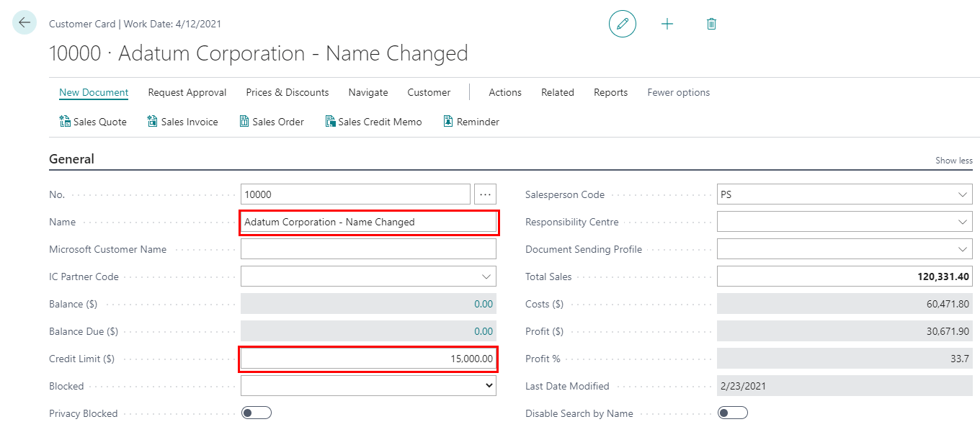The width and height of the screenshot is (980, 445).
Task: Click Show less in General section
Action: [x=954, y=161]
